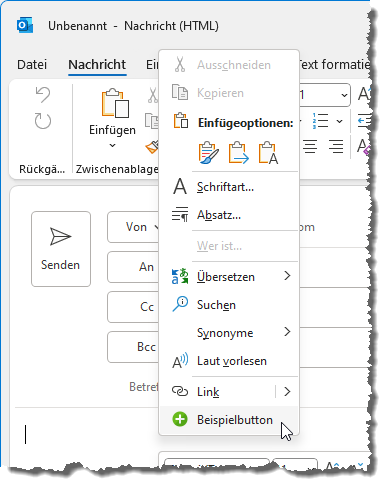Screen dimensions: 388x486
Task: Expand the Einfügen dropdown arrow
Action: click(112, 145)
